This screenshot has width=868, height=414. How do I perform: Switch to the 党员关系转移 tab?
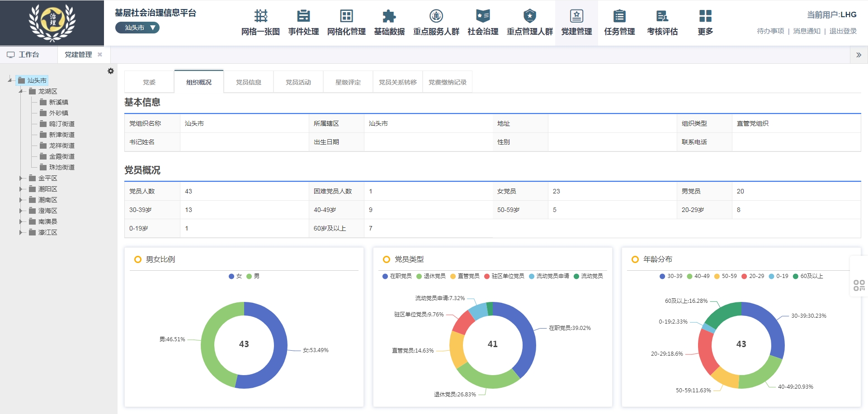pos(398,82)
